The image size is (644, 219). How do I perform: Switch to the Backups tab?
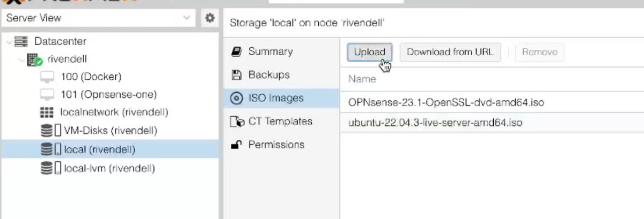click(268, 75)
